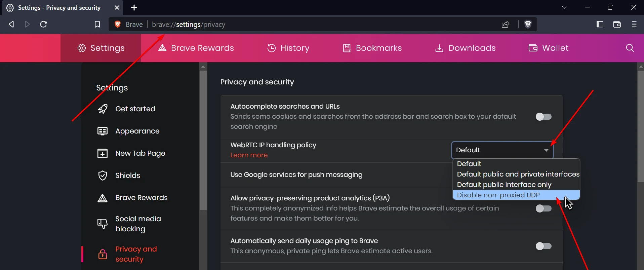Open a new tab with plus button

coord(134,7)
